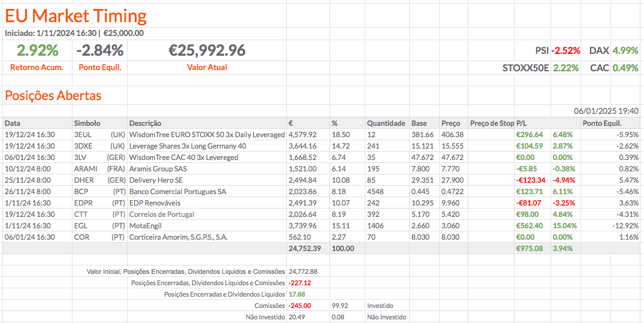
Task: Select the Posições Abertas heading
Action: (x=53, y=95)
